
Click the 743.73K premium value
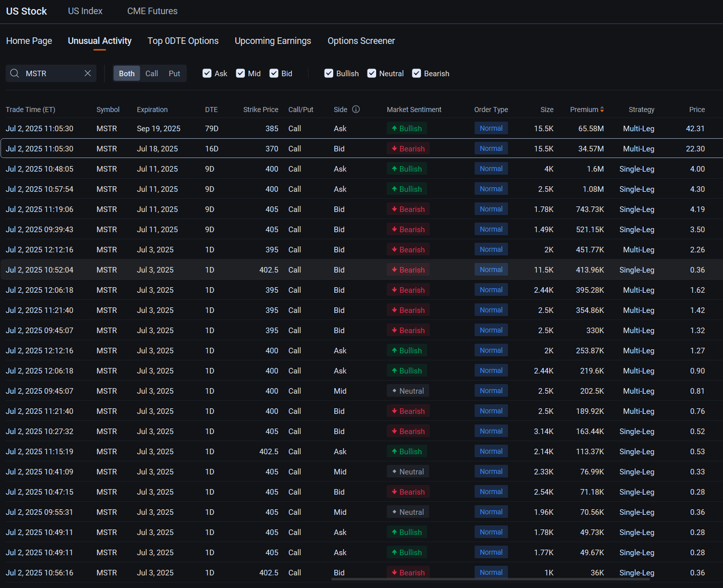[590, 209]
